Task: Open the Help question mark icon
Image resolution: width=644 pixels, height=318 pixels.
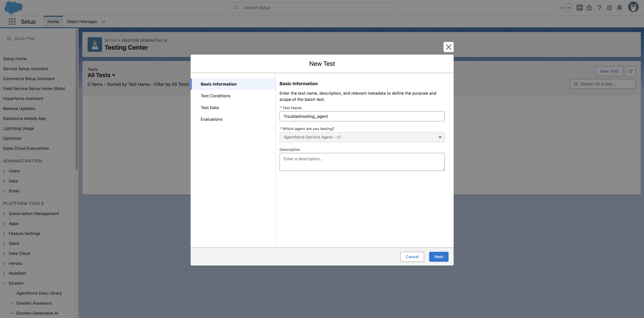Action: 599,8
